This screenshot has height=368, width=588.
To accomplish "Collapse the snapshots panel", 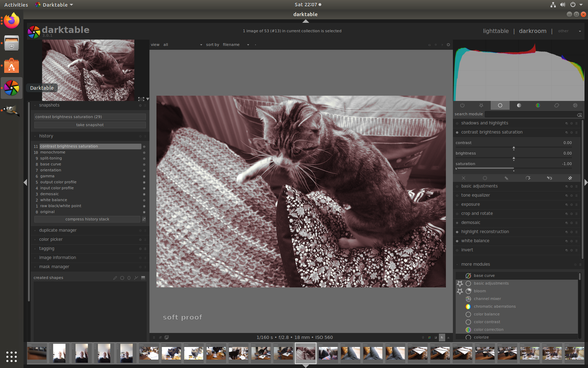I will click(49, 105).
